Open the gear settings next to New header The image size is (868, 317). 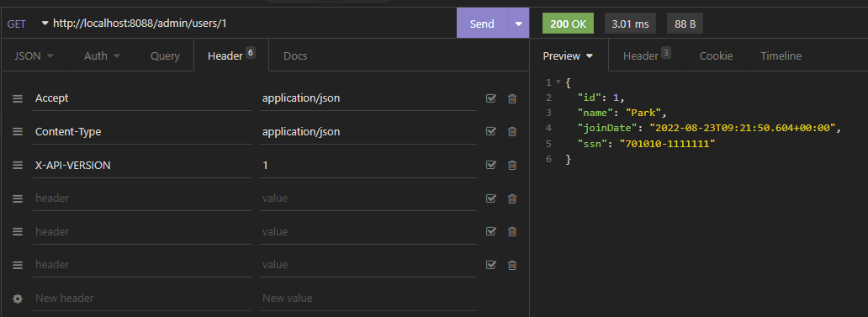click(x=18, y=299)
